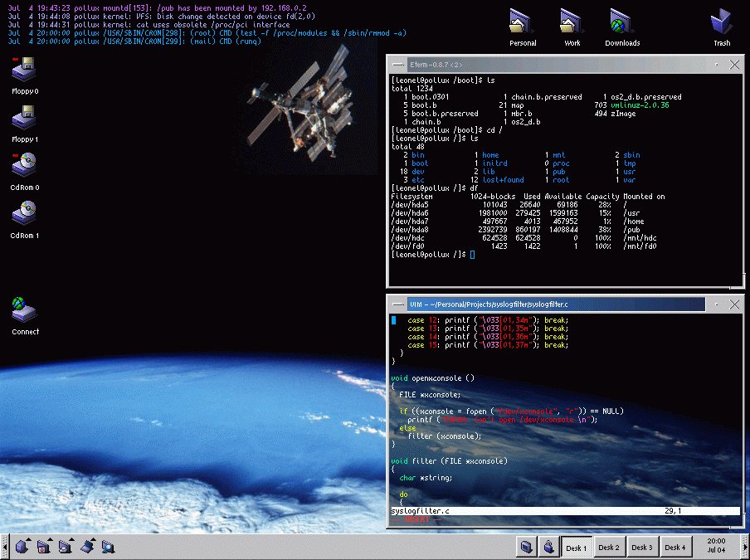750x560 pixels.
Task: Click the lost+found directory name
Action: tap(503, 180)
